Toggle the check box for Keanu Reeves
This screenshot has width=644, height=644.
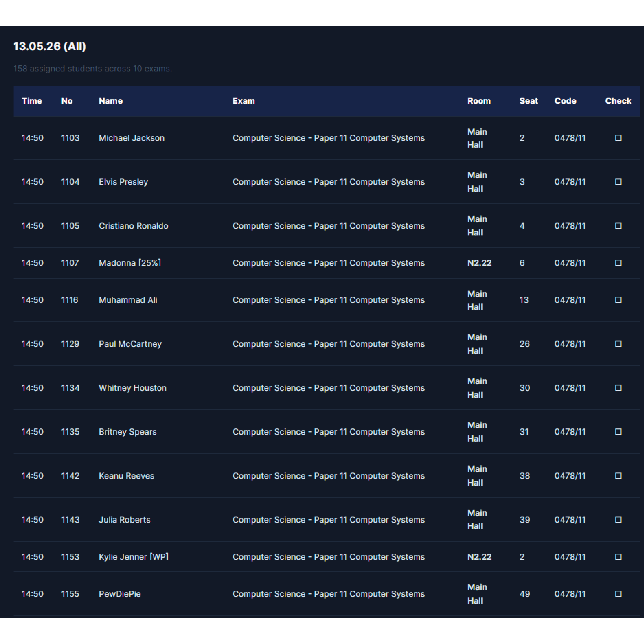click(x=618, y=476)
